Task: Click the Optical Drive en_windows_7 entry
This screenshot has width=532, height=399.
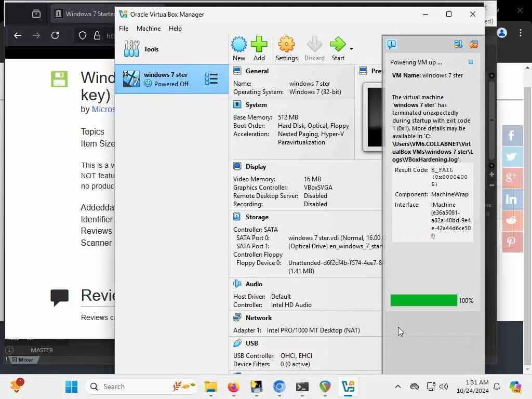Action: tap(335, 246)
